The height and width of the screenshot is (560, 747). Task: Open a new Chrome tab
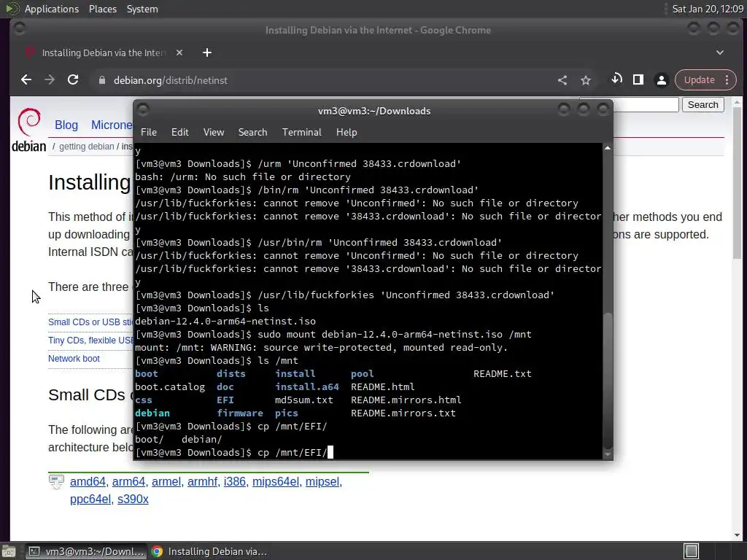point(206,52)
